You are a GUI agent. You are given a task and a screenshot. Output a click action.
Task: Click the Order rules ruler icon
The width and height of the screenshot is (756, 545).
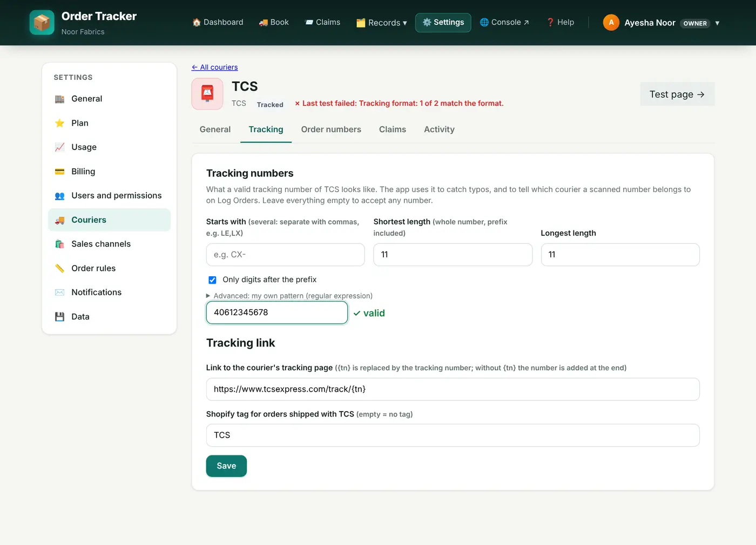pyautogui.click(x=60, y=268)
